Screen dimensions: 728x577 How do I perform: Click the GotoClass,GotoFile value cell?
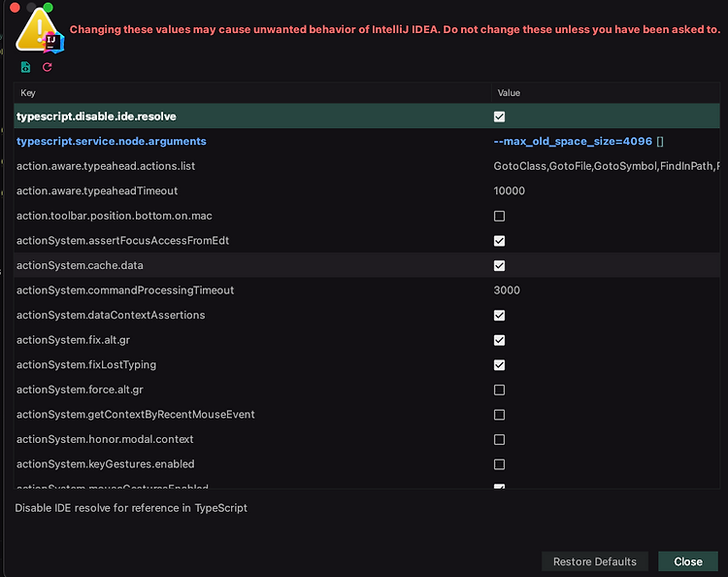(x=607, y=166)
